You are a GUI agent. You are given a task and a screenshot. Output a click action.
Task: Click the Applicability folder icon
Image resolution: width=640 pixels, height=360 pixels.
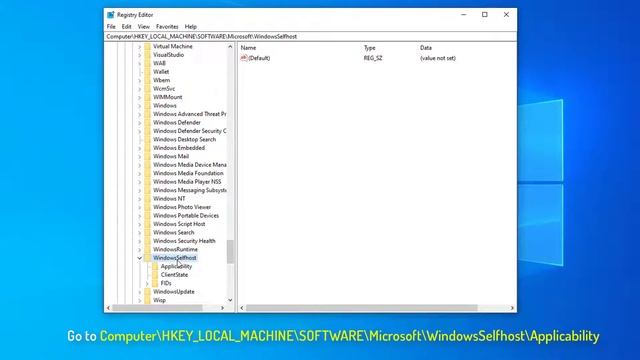tap(155, 266)
